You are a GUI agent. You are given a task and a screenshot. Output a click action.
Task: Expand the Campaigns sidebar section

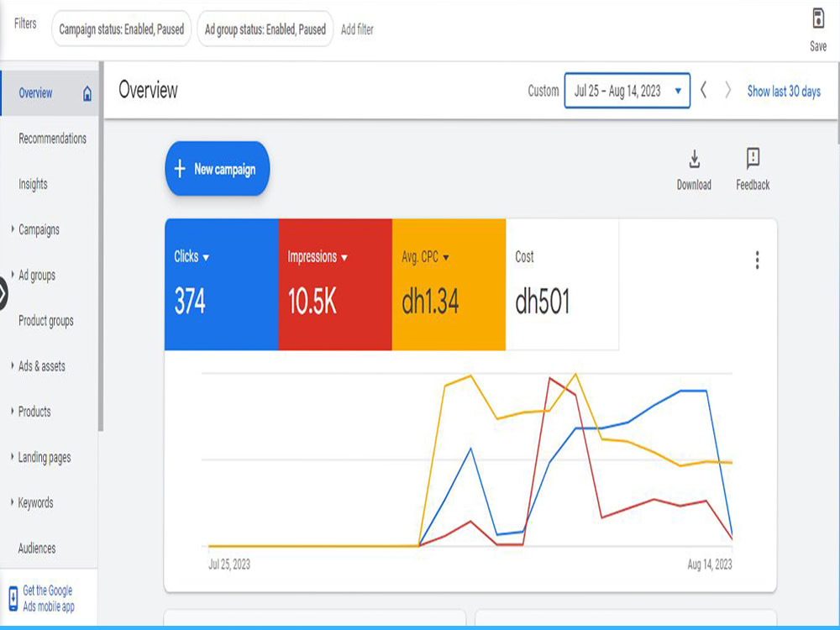[x=13, y=229]
